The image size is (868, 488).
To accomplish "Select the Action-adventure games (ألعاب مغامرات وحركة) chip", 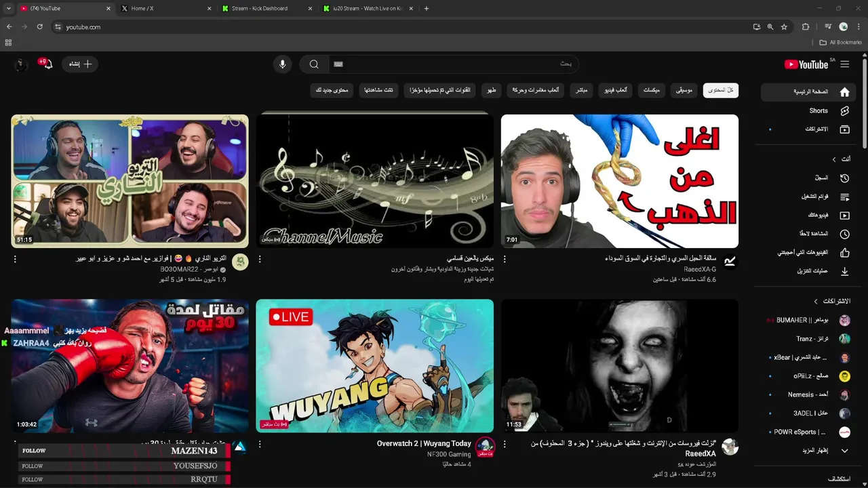I will [x=536, y=90].
